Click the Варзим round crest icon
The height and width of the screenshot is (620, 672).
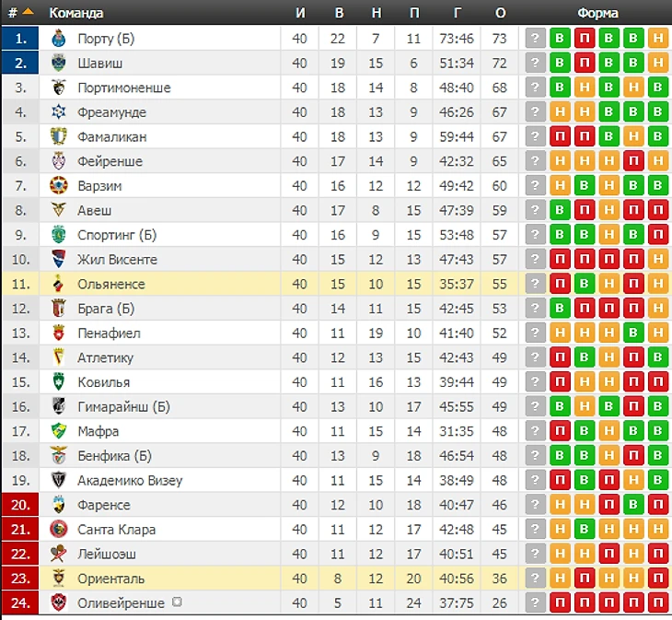(58, 186)
